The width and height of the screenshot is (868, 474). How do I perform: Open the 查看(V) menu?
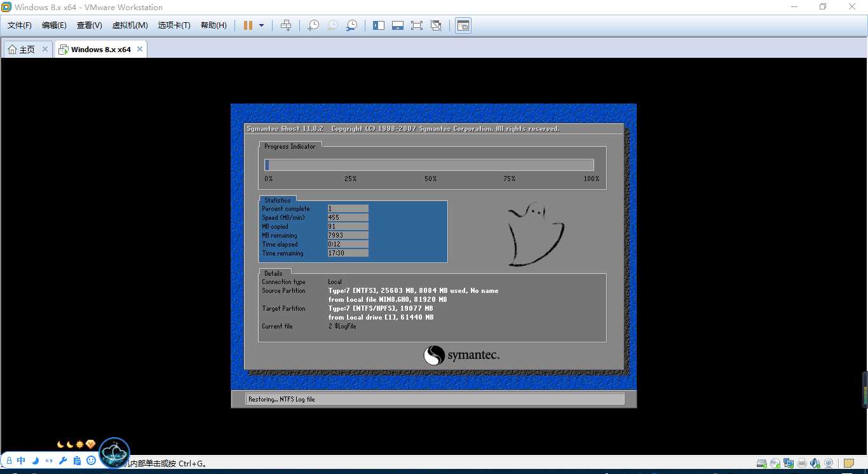click(90, 25)
